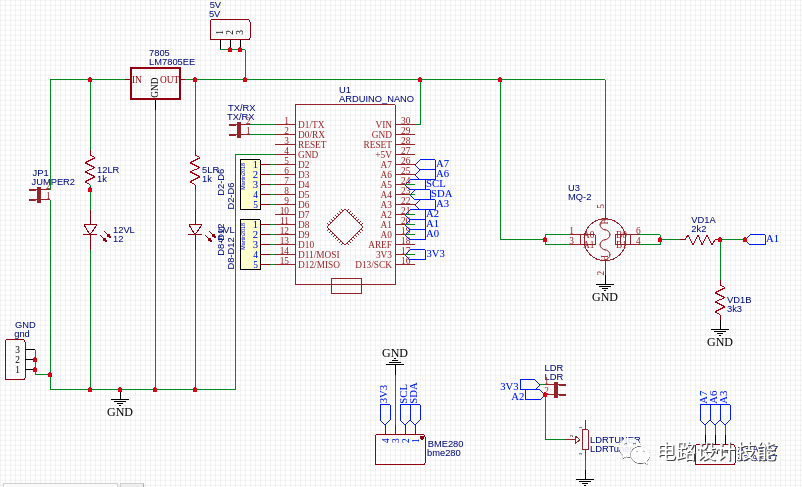The height and width of the screenshot is (487, 802).
Task: Click the OUT pin label on the 7805
Action: pyautogui.click(x=169, y=80)
